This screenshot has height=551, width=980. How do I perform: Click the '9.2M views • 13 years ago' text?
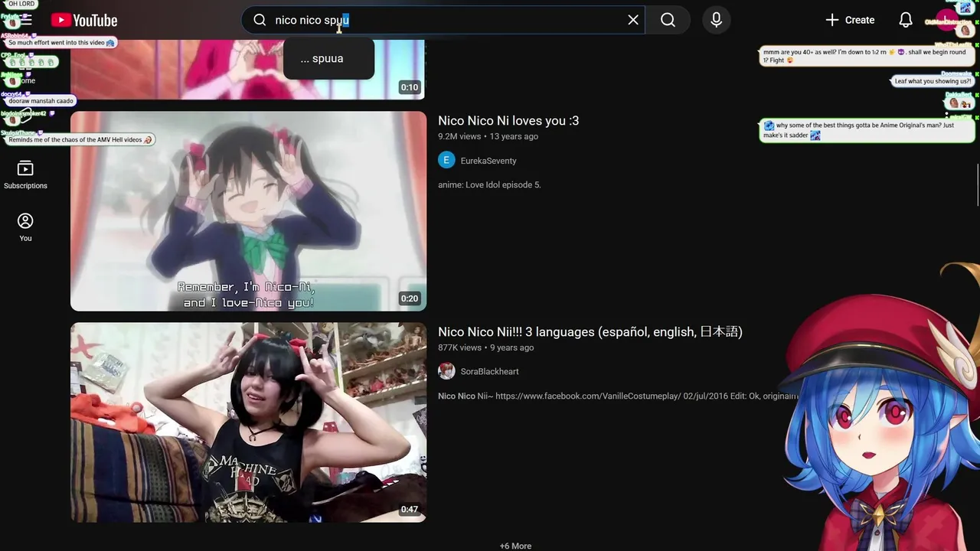click(x=488, y=136)
